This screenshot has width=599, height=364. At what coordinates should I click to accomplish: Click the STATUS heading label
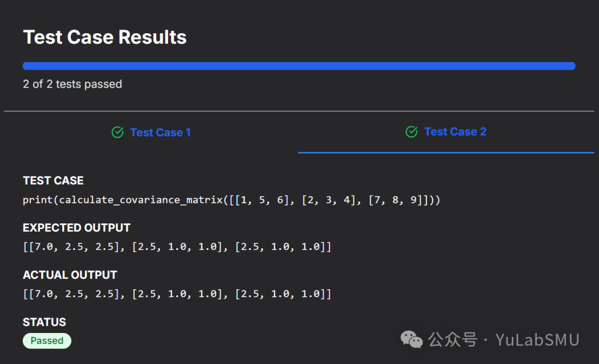[44, 322]
